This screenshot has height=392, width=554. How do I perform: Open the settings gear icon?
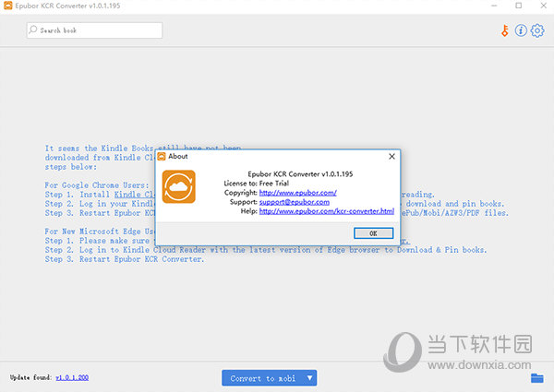537,30
